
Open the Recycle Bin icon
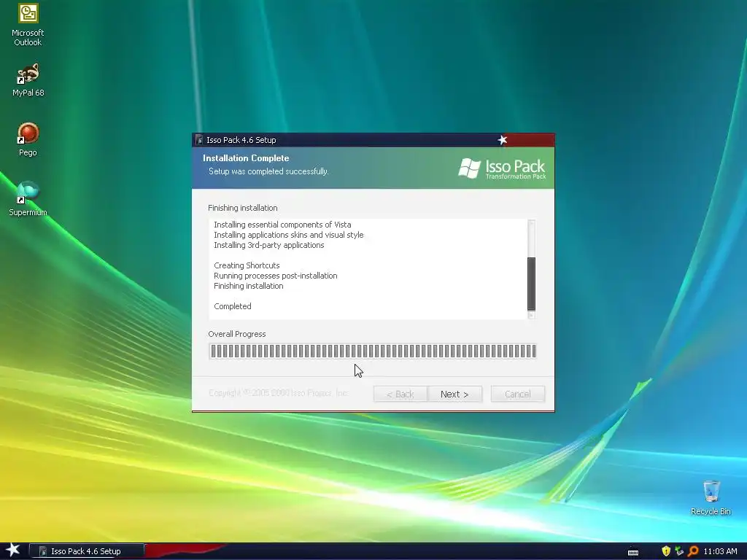tap(711, 497)
